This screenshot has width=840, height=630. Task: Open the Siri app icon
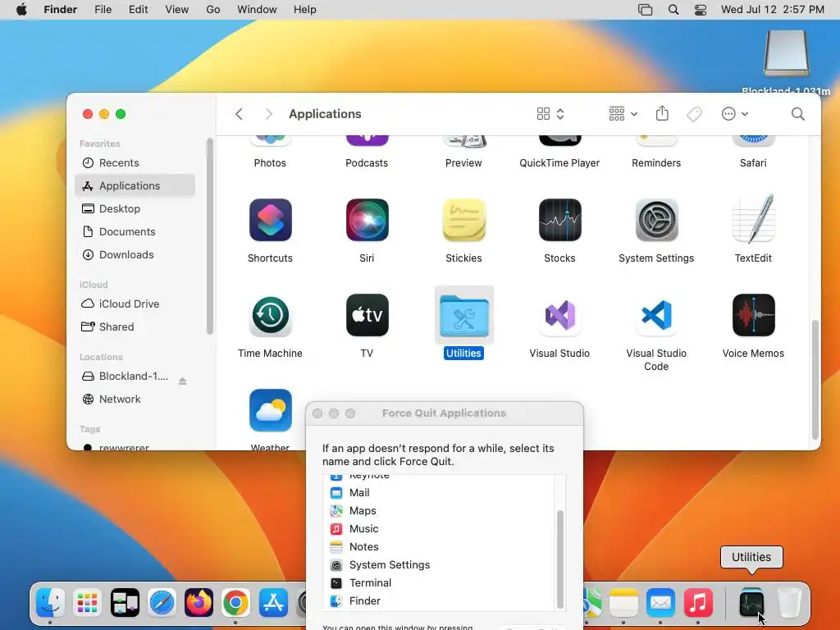[367, 220]
